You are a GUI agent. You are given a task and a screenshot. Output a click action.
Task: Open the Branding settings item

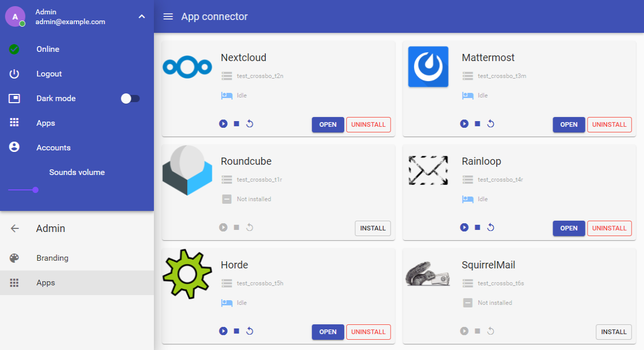pyautogui.click(x=77, y=258)
